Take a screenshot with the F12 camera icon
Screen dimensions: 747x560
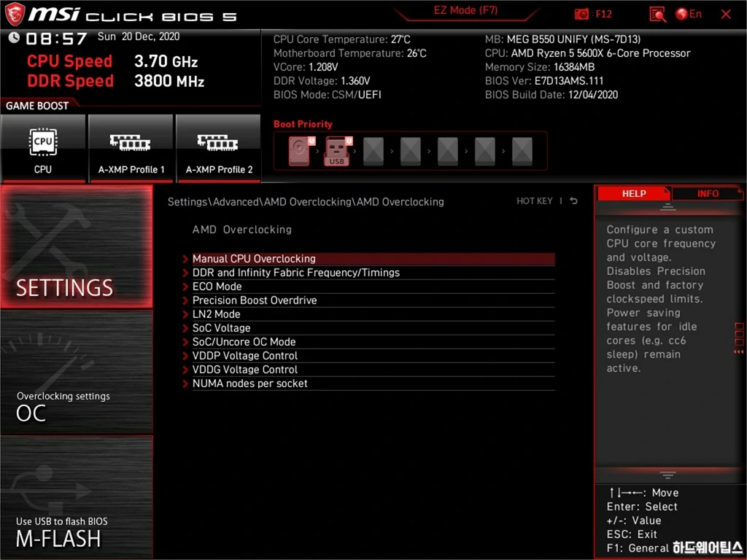pyautogui.click(x=581, y=15)
